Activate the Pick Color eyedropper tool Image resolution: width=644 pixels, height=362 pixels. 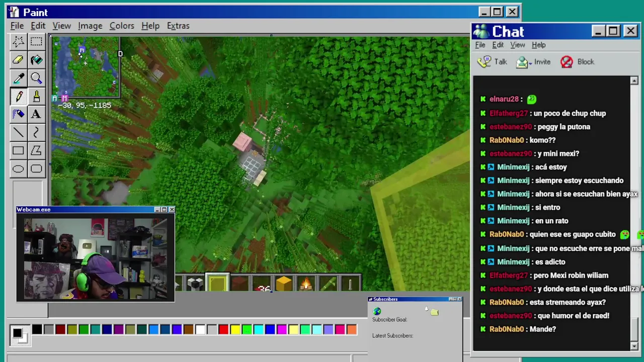click(18, 78)
